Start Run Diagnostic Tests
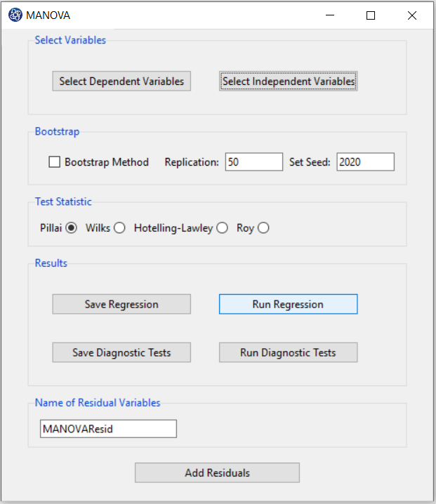The height and width of the screenshot is (504, 436). 288,352
